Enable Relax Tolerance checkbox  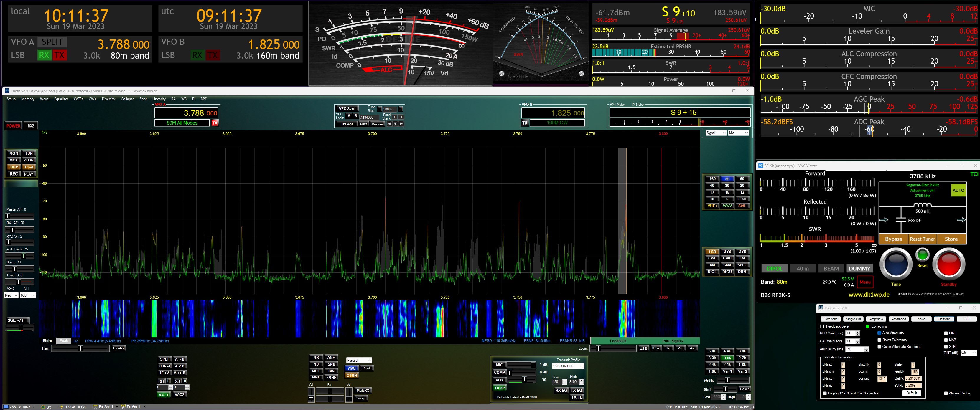point(879,340)
